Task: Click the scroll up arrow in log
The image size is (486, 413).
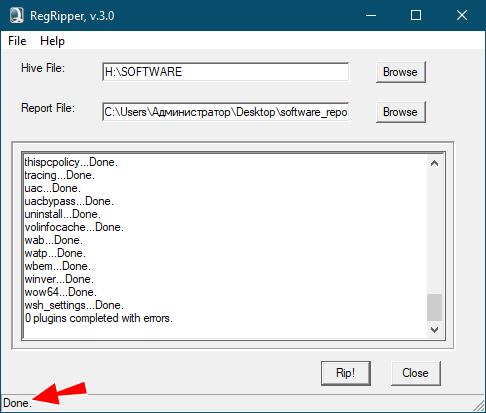Action: pyautogui.click(x=434, y=163)
